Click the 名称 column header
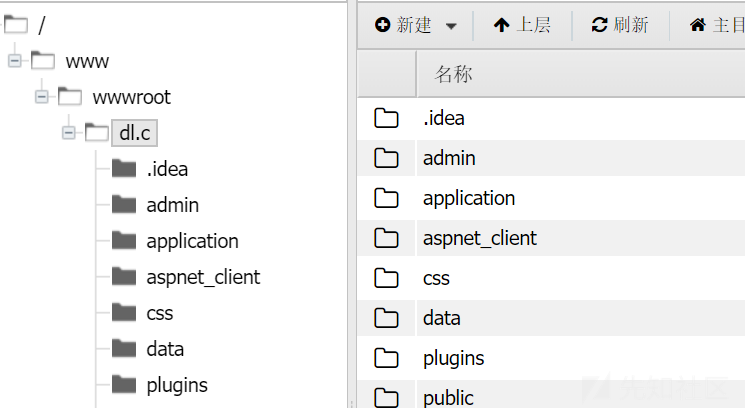 [453, 74]
